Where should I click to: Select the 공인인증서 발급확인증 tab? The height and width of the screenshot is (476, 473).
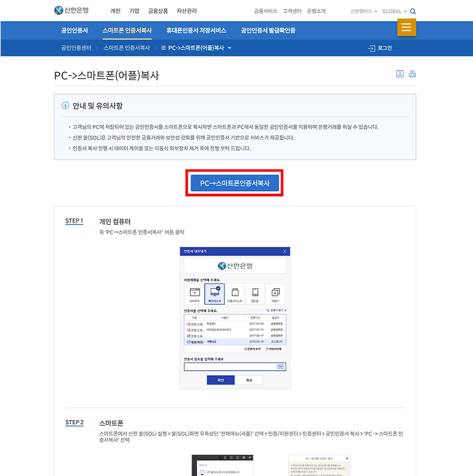click(268, 30)
